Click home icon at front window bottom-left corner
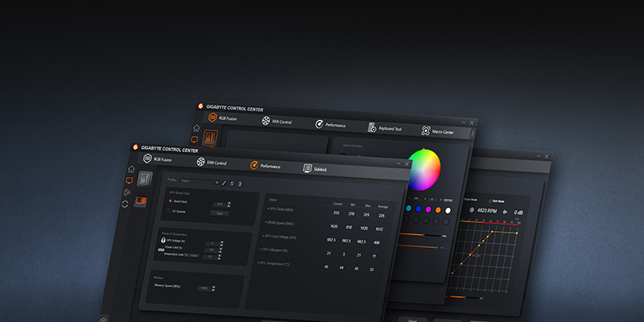This screenshot has height=322, width=644. [x=104, y=320]
